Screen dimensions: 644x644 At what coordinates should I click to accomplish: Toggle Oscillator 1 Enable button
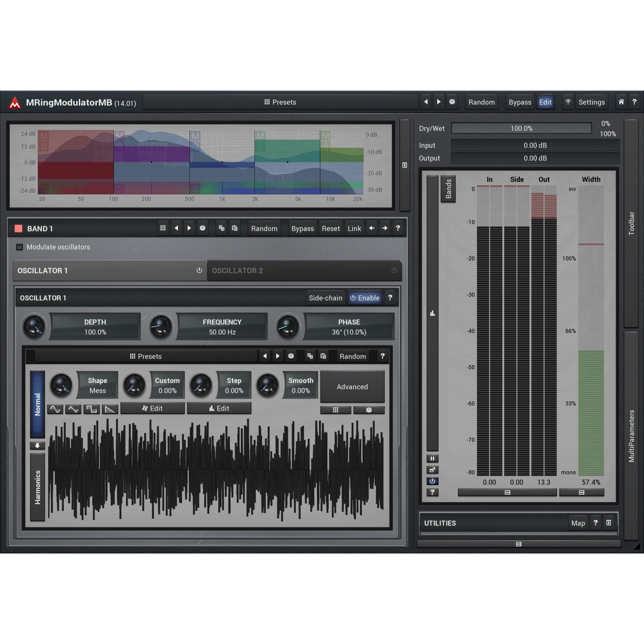pyautogui.click(x=365, y=298)
